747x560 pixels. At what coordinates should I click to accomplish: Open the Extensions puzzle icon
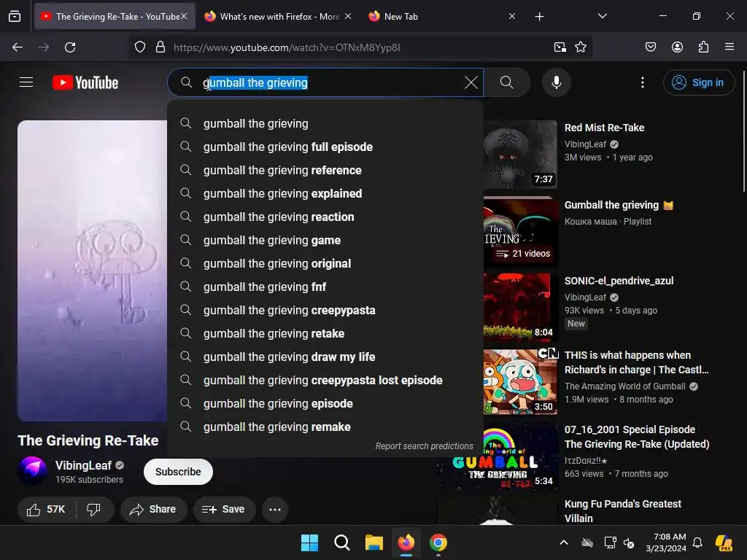[703, 47]
